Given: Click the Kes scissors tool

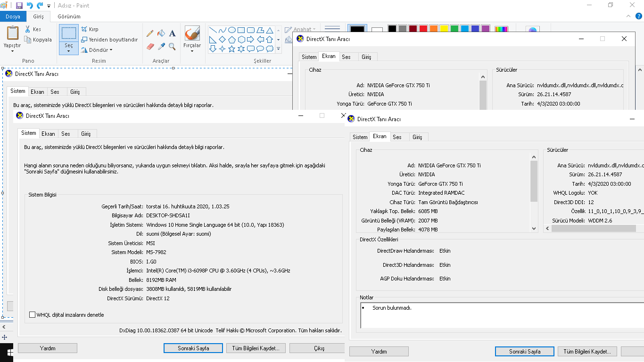Looking at the screenshot, I should click(33, 29).
